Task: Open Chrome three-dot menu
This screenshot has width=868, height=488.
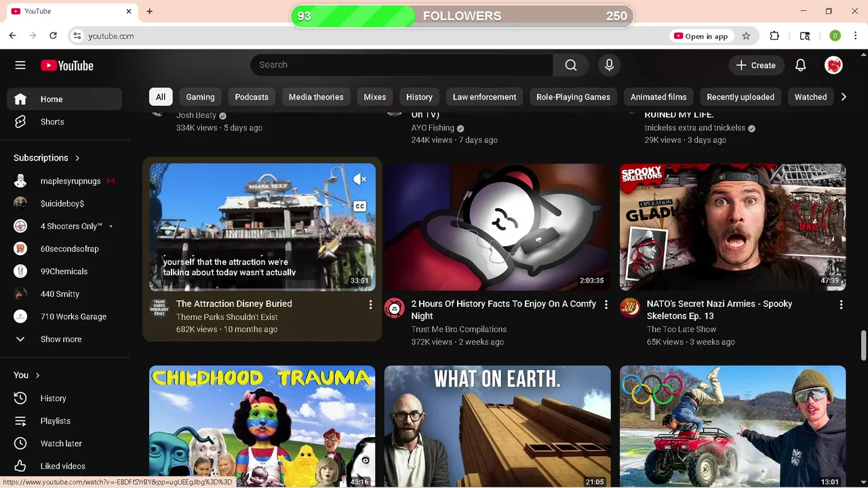Action: click(x=855, y=36)
